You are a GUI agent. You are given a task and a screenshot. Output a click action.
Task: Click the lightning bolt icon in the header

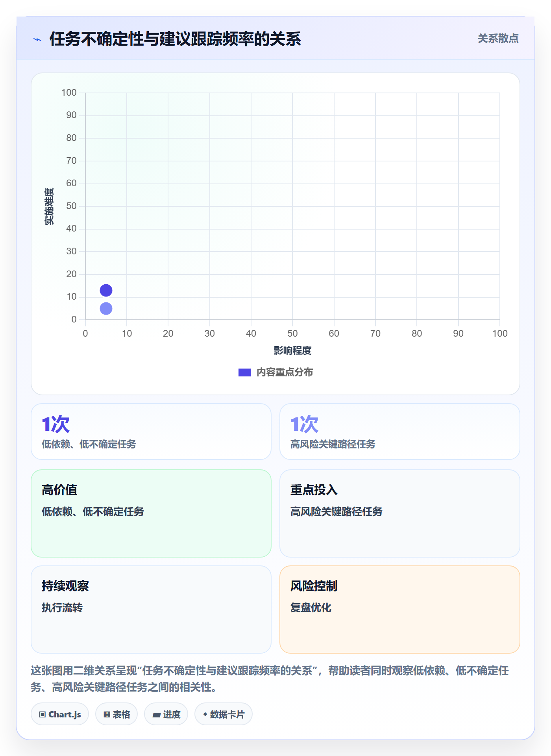pyautogui.click(x=37, y=39)
